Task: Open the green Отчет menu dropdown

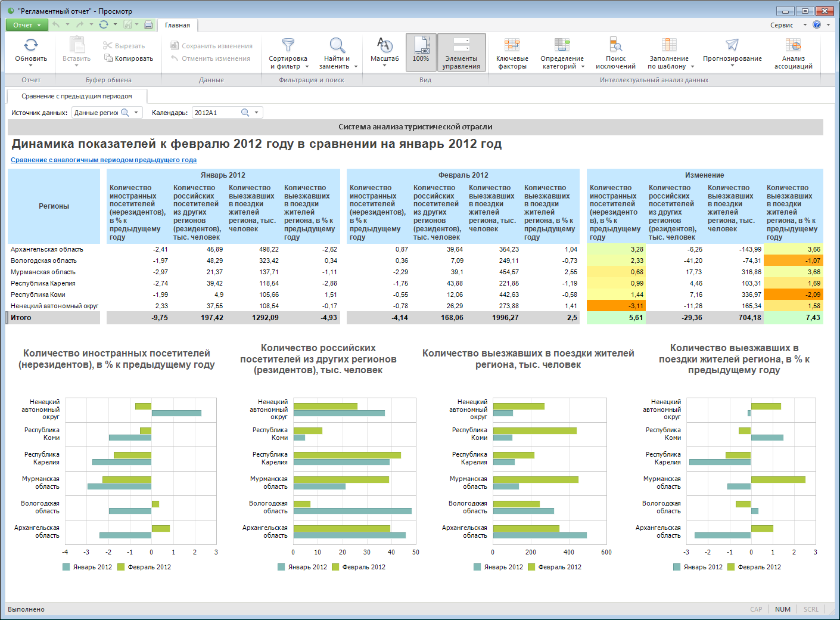Action: point(26,25)
